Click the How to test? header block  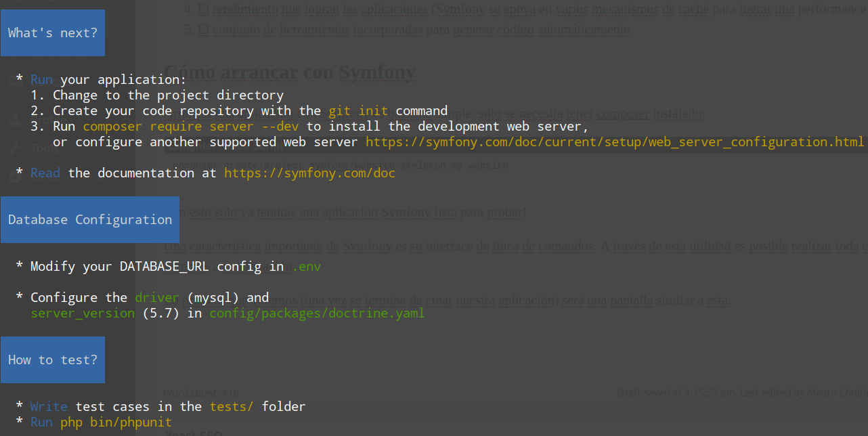point(53,359)
